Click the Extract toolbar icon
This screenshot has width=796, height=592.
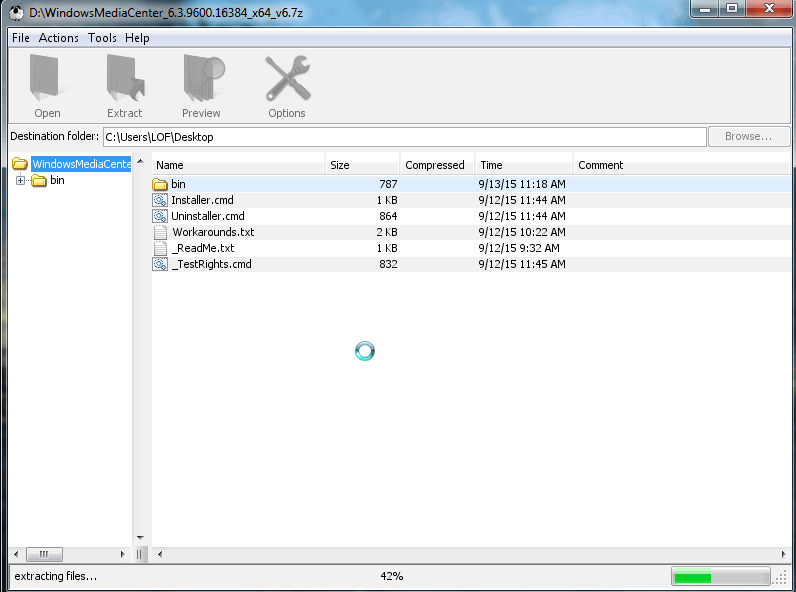click(124, 78)
